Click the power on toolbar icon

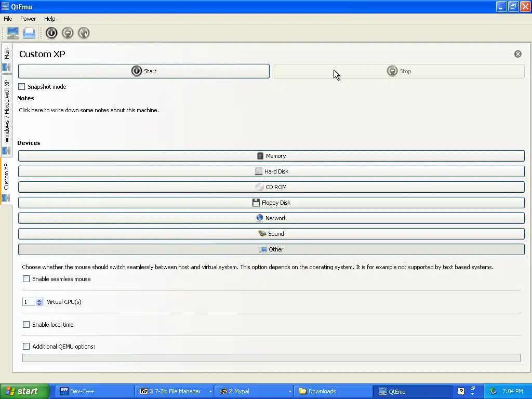click(51, 33)
